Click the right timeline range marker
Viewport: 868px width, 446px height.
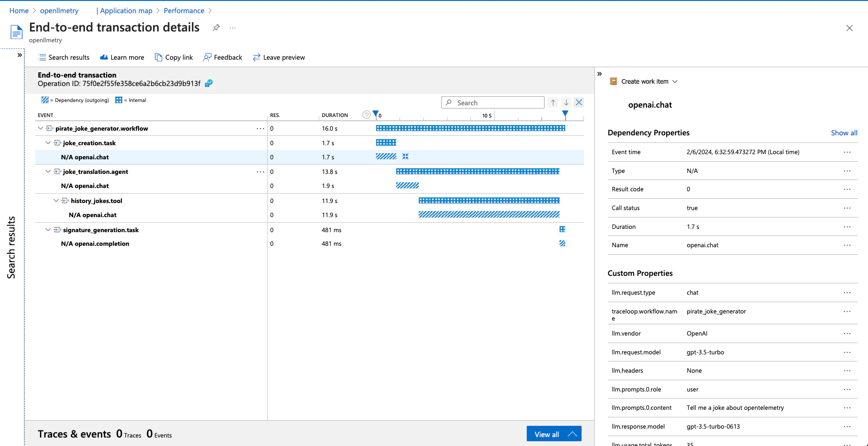565,114
